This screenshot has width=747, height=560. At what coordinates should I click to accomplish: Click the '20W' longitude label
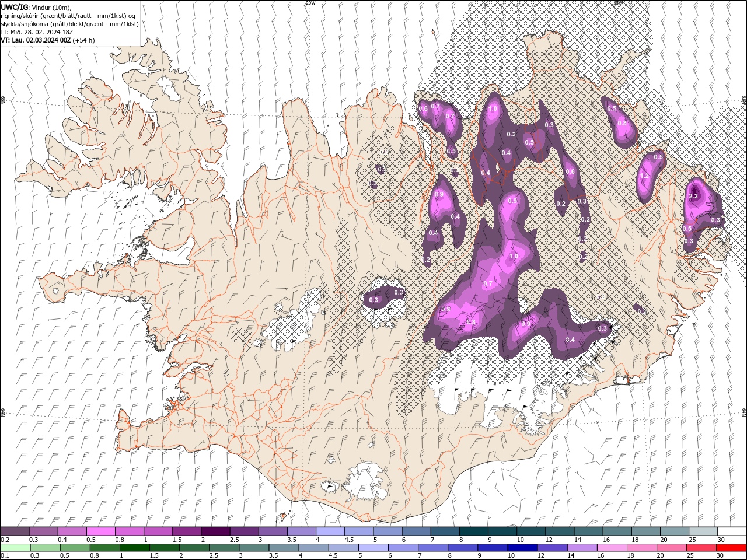coord(310,3)
